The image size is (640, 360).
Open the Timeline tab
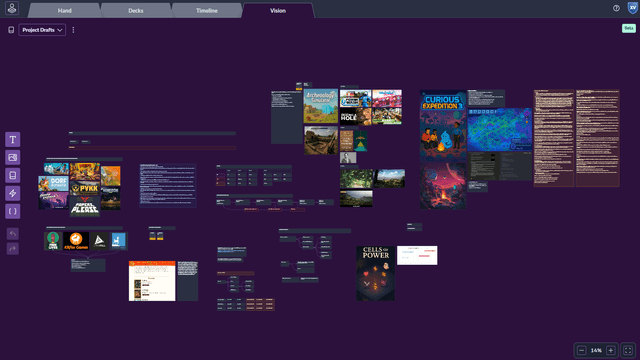(x=207, y=11)
